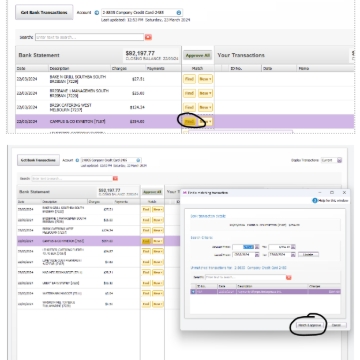Focus the bank feed search box in upper image
This screenshot has width=360, height=360.
tap(89, 37)
